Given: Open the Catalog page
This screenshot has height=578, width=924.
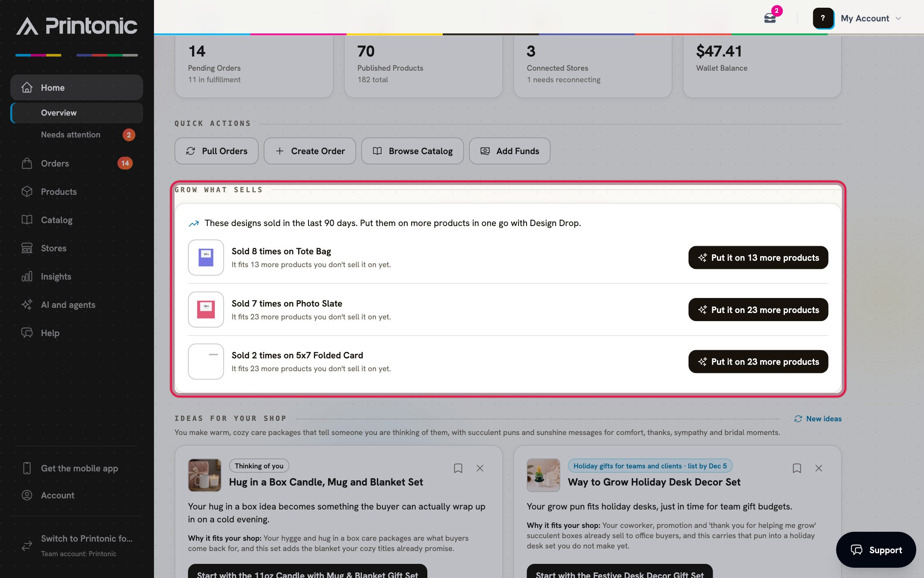Looking at the screenshot, I should pyautogui.click(x=77, y=220).
